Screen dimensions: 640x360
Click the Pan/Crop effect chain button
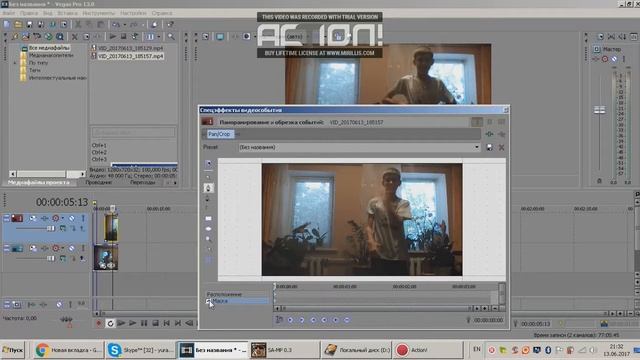(x=219, y=134)
